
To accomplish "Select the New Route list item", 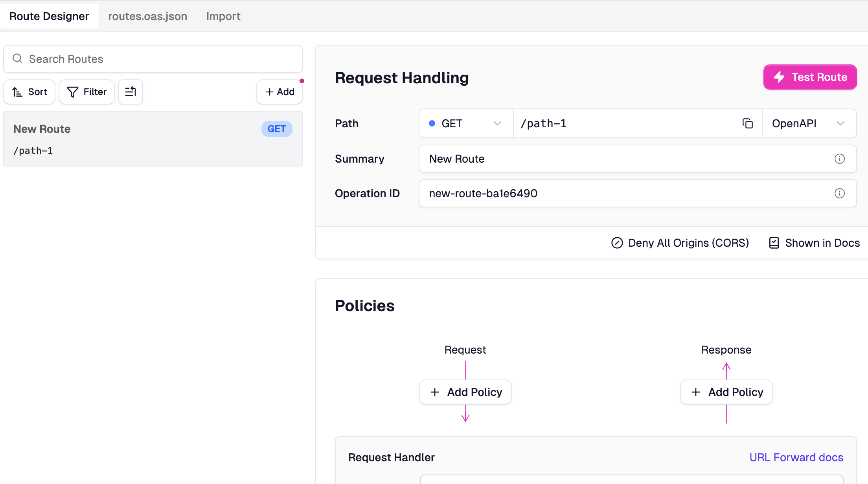I will 153,139.
